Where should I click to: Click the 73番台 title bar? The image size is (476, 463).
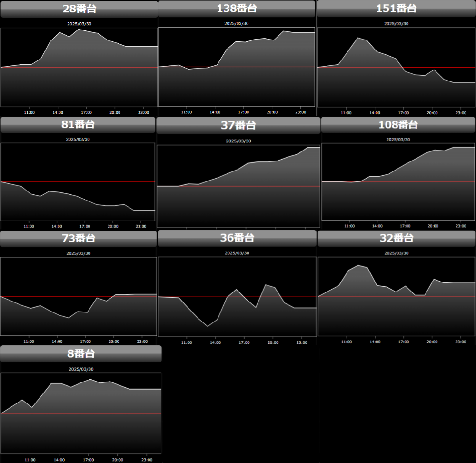(78, 239)
